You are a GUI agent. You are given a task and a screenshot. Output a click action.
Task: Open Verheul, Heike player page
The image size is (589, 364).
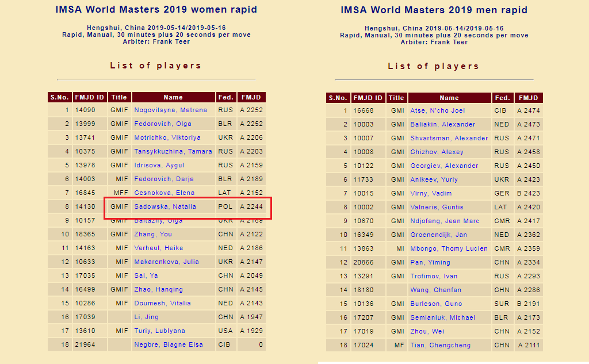coord(159,248)
